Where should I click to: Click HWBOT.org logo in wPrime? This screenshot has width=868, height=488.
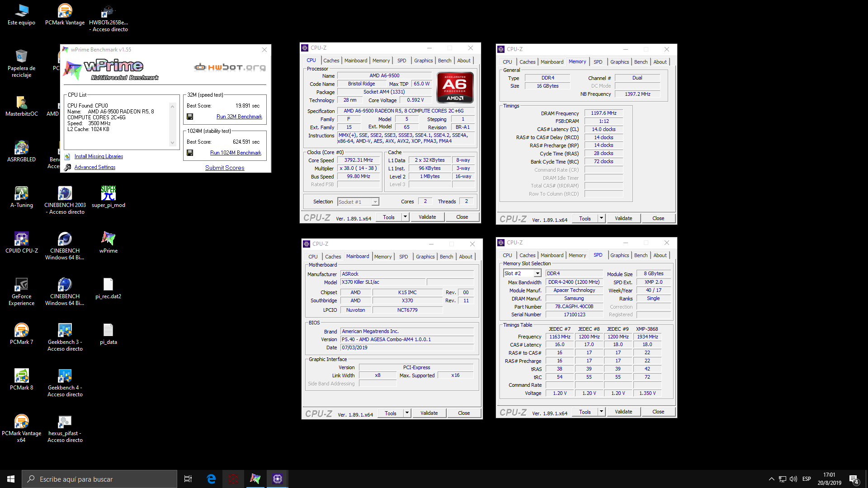coord(230,67)
